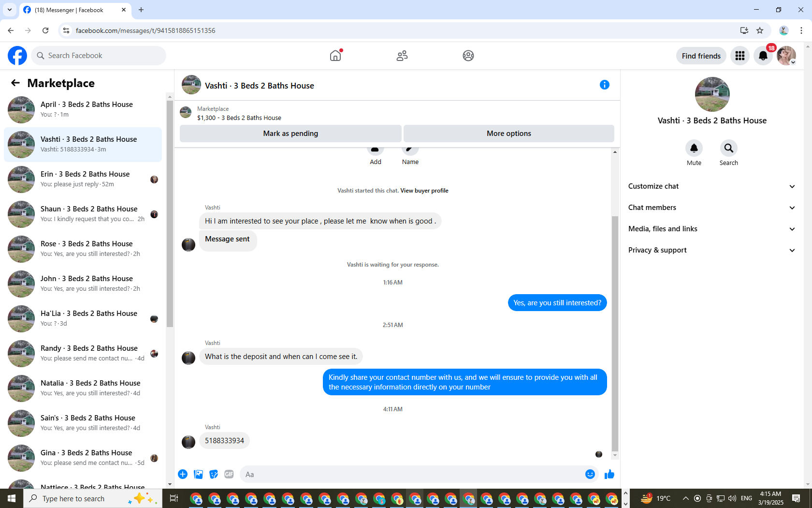Open the Windows Start menu

pos(12,498)
